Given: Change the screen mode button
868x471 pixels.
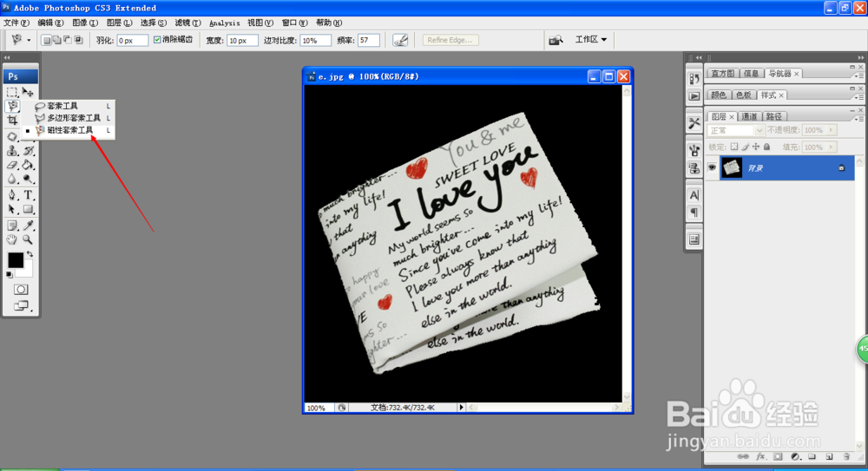Looking at the screenshot, I should coord(21,305).
